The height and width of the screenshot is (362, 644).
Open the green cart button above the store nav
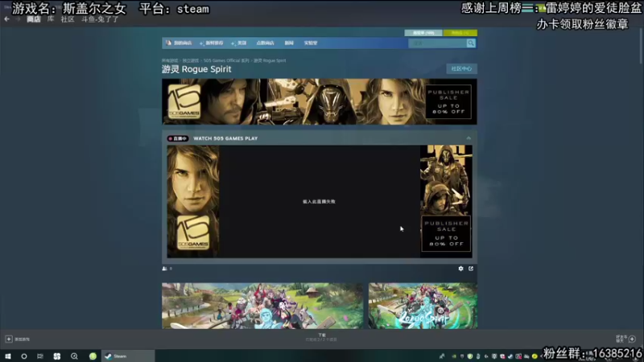[460, 33]
